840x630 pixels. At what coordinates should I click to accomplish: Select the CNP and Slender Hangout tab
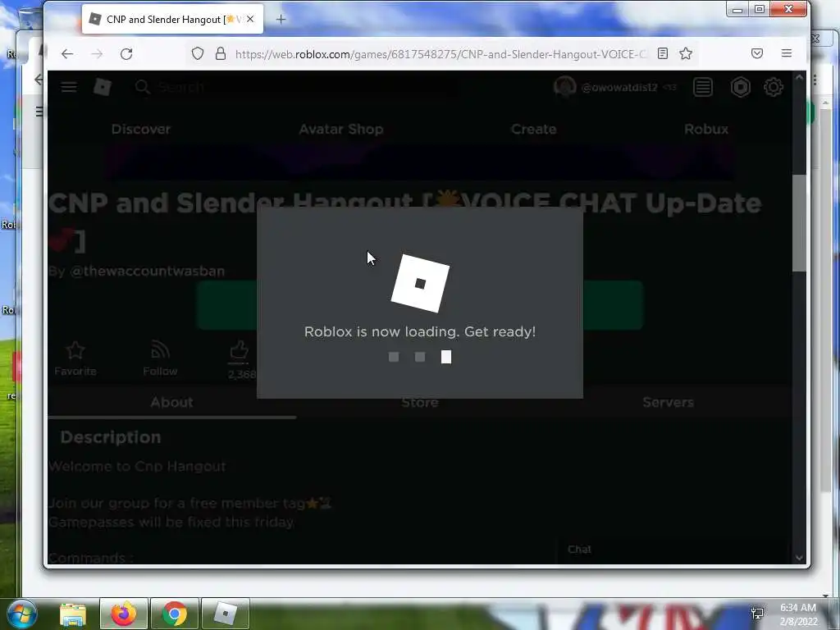(172, 20)
